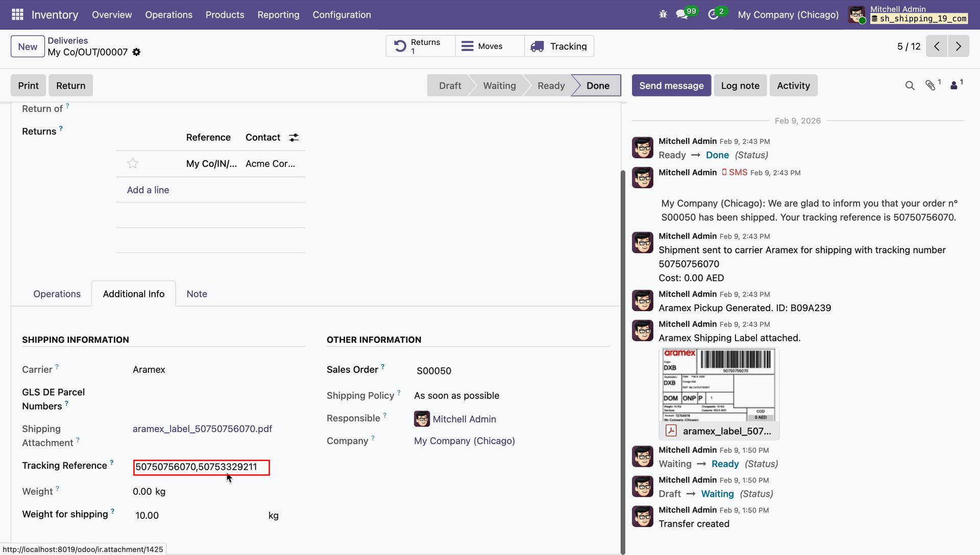980x555 pixels.
Task: Open optional columns adjust settings icon
Action: click(x=293, y=138)
